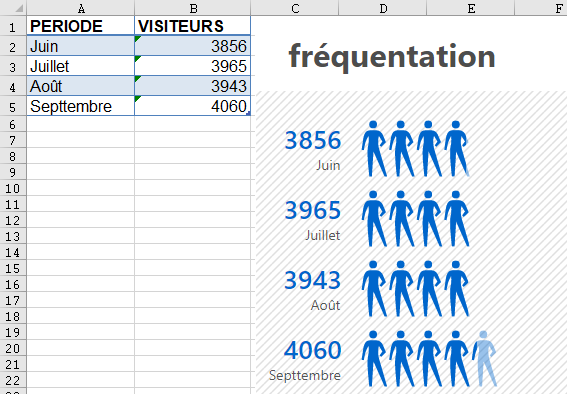Select cell B5 with value 4060
Viewport: 567px width, 394px height.
[192, 106]
